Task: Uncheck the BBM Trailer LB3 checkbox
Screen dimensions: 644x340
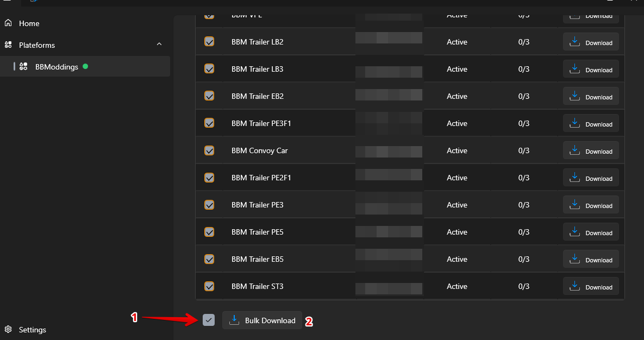Action: click(209, 69)
